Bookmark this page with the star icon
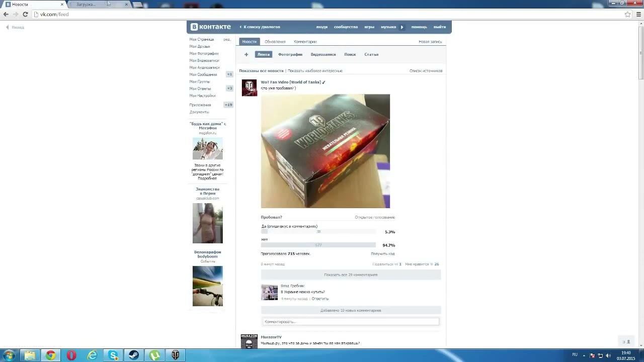 tap(627, 14)
